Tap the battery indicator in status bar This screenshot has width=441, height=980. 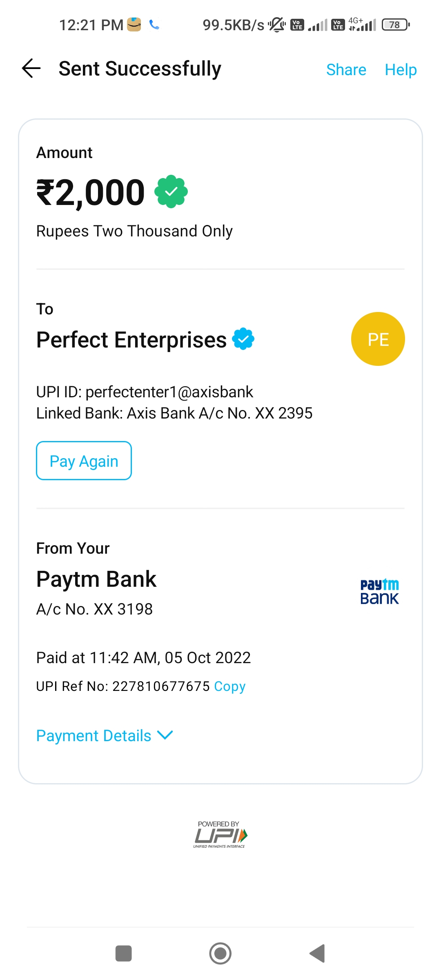(x=395, y=25)
